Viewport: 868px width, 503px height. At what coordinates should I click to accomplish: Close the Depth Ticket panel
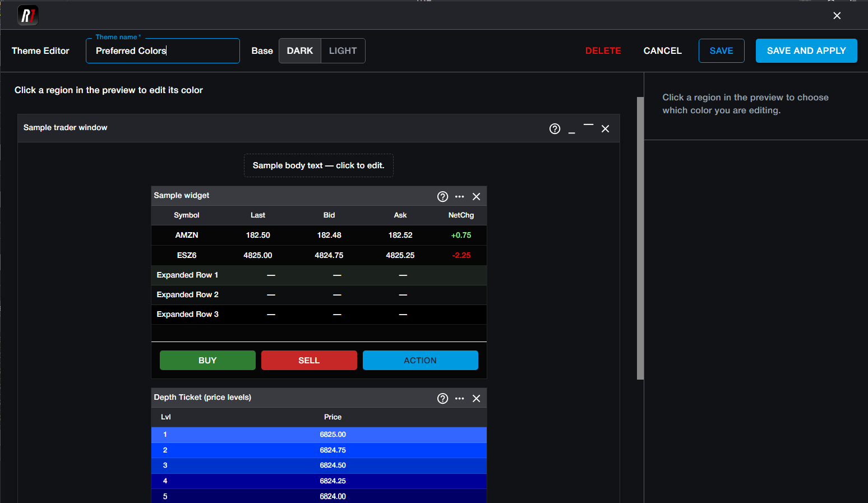pyautogui.click(x=477, y=398)
